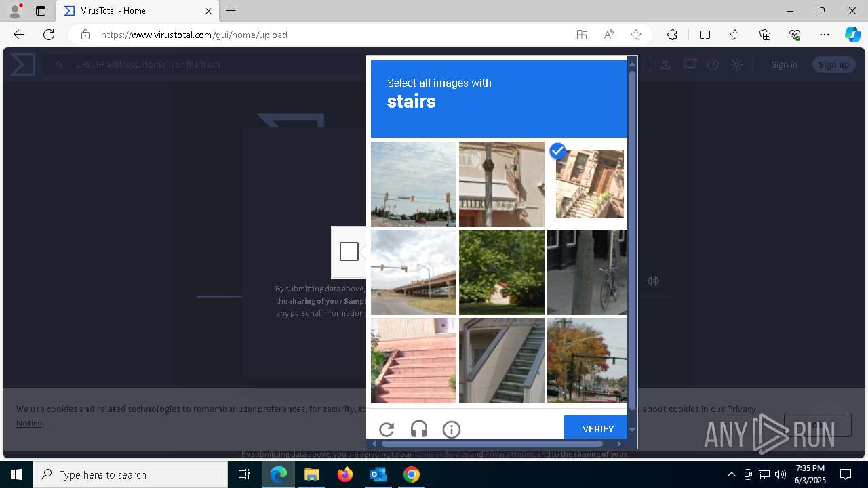Close the VirusTotal - Home tab
The width and height of the screenshot is (868, 488).
tap(208, 11)
